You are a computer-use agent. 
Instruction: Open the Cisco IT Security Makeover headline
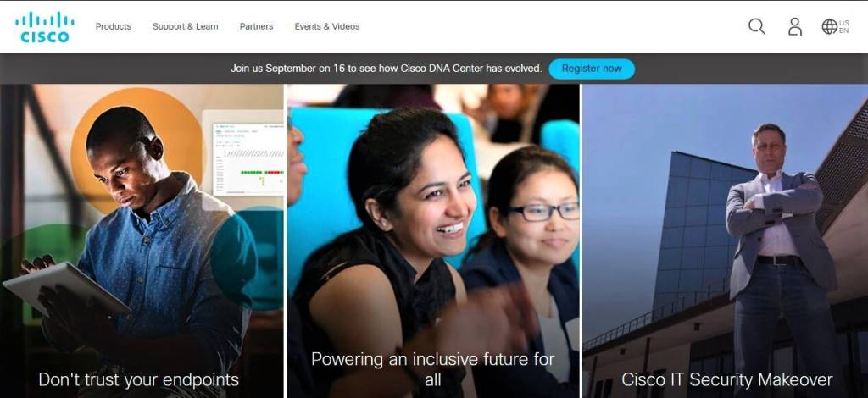click(x=726, y=379)
